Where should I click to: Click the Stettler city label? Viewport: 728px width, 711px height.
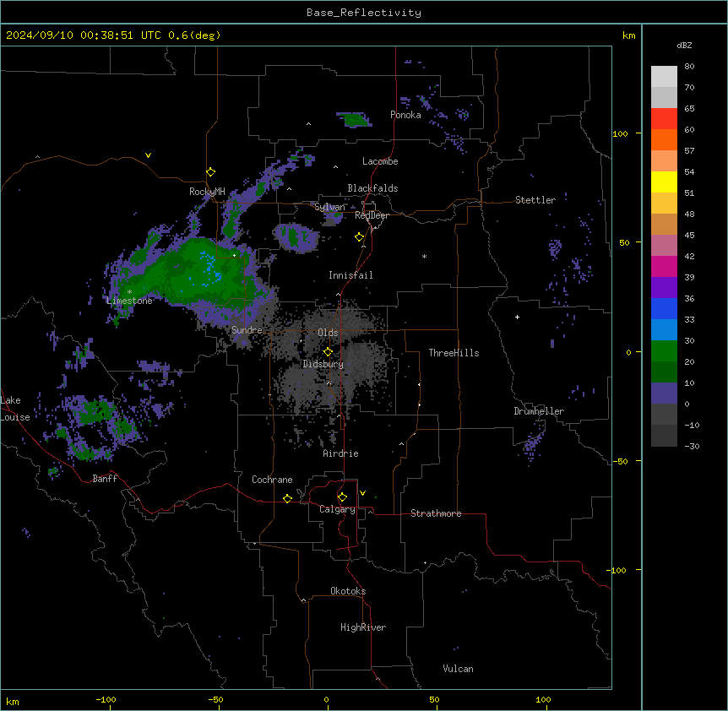pos(535,200)
